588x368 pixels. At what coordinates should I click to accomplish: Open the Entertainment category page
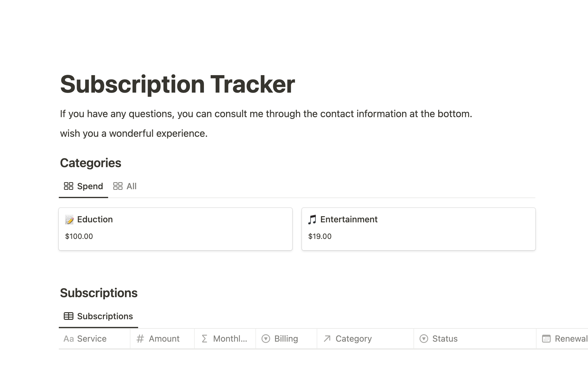pyautogui.click(x=349, y=220)
